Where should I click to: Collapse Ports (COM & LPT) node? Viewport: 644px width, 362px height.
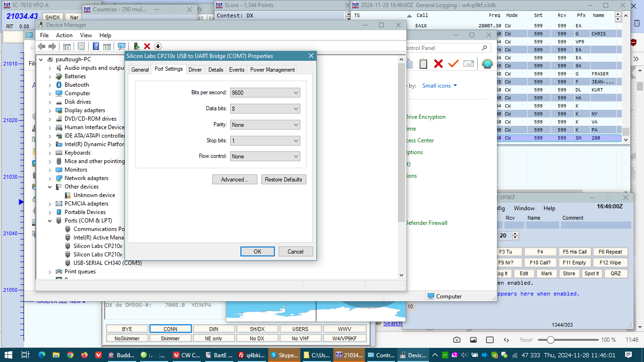pyautogui.click(x=50, y=221)
